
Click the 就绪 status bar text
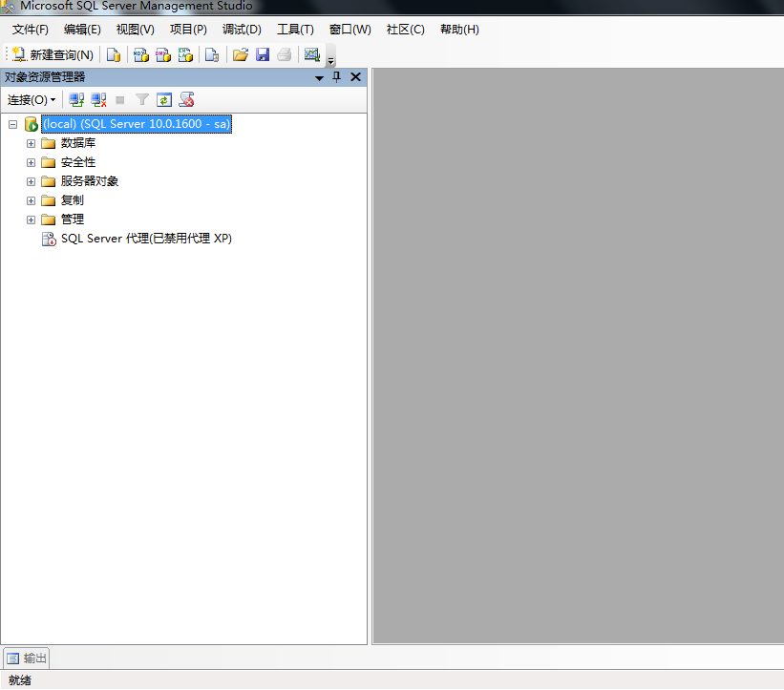pos(20,680)
